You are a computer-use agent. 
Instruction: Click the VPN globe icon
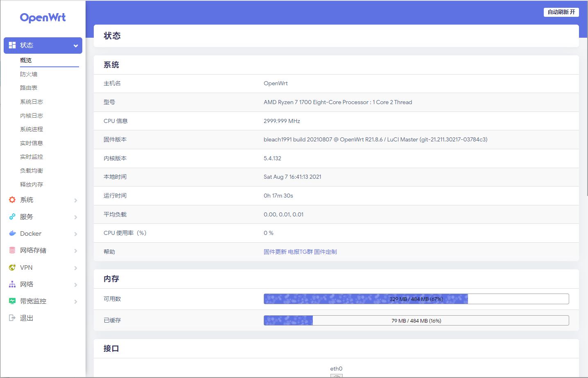click(12, 267)
